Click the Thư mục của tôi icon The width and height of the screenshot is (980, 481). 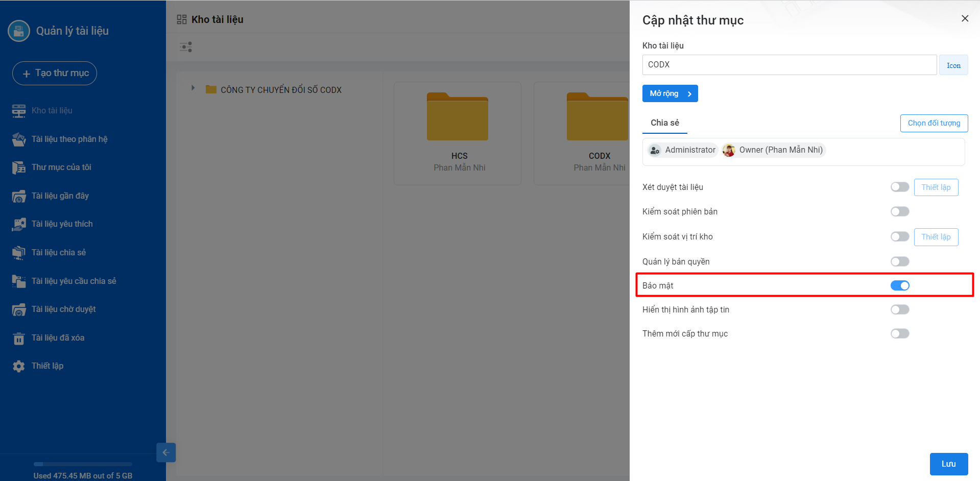tap(19, 167)
